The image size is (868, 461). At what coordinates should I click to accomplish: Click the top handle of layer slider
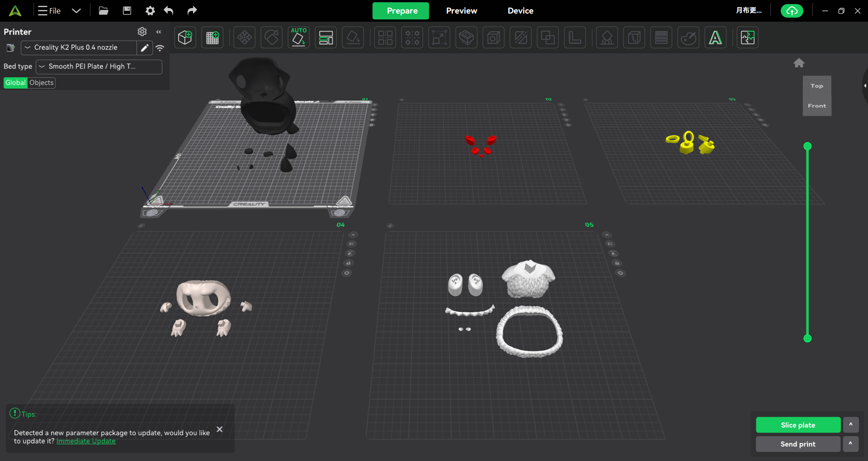807,146
